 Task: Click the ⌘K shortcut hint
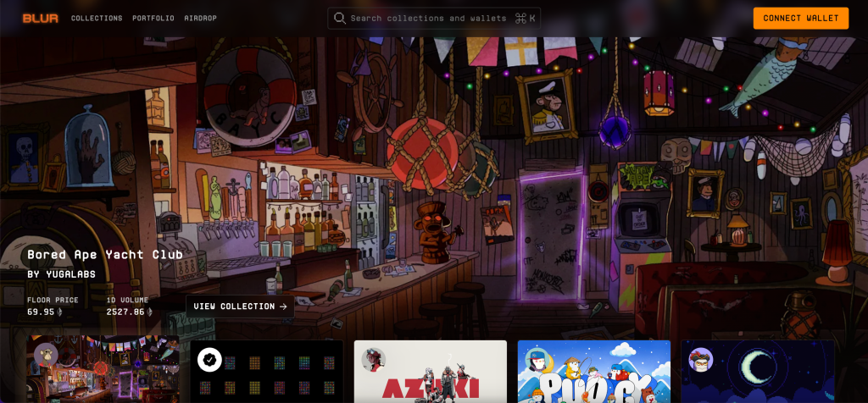click(x=525, y=19)
